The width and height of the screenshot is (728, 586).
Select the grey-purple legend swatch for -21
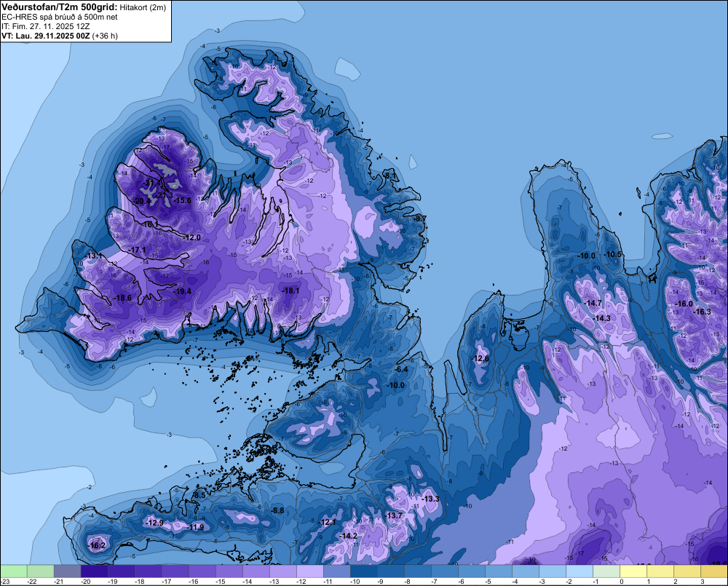coord(67,571)
